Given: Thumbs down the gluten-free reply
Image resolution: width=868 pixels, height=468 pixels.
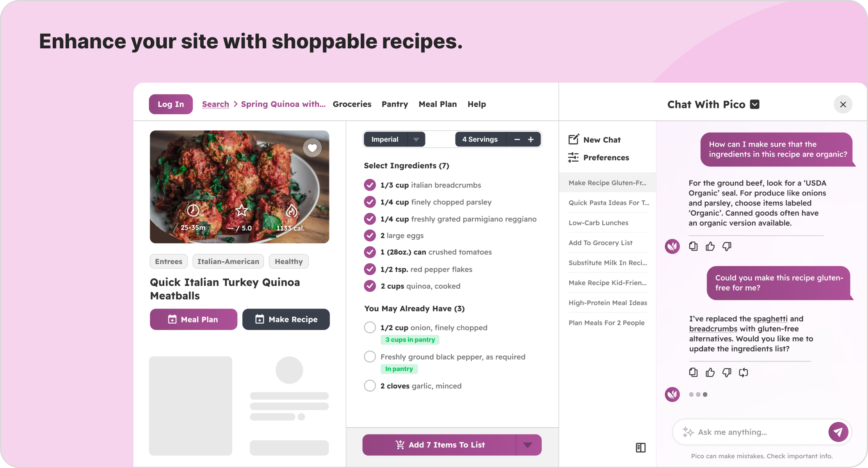Looking at the screenshot, I should [x=727, y=372].
